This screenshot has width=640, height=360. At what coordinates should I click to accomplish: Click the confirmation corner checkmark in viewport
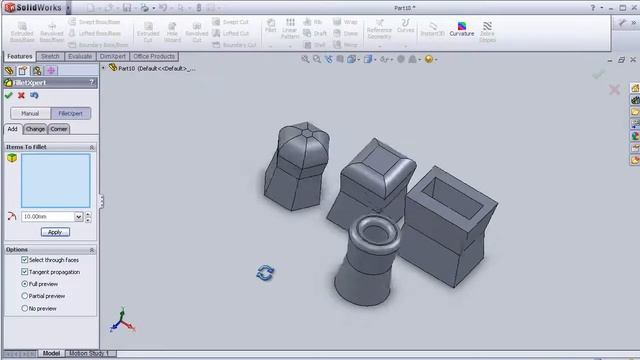599,74
